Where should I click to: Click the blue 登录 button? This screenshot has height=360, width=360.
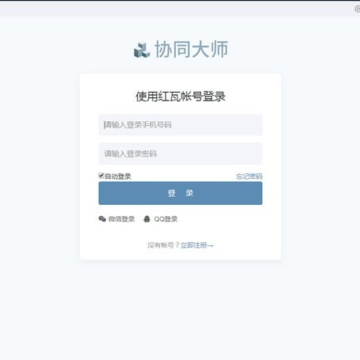[180, 193]
